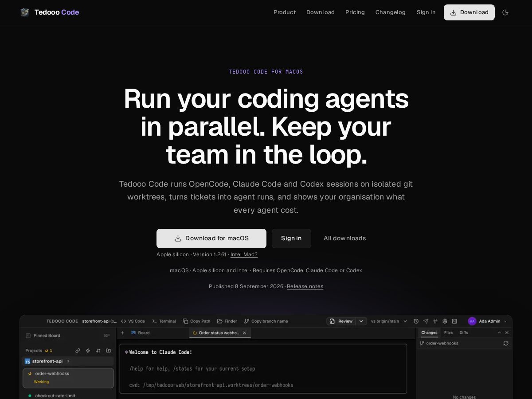Click the header Download button
Image resolution: width=532 pixels, height=399 pixels.
tap(469, 12)
